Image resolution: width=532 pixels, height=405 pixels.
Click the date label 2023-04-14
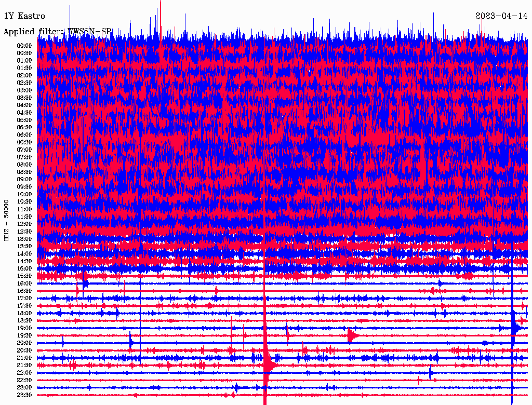pos(501,16)
